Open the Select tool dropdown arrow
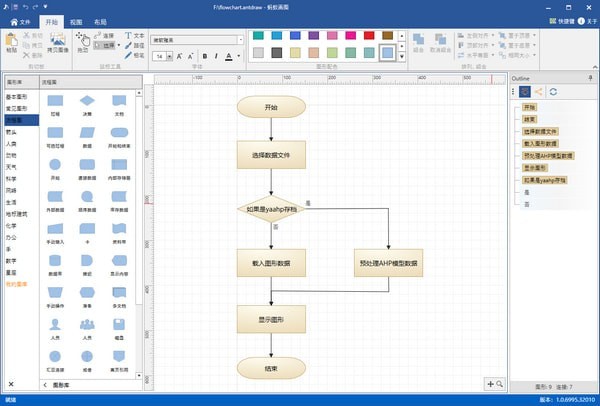The height and width of the screenshot is (406, 600). 119,46
